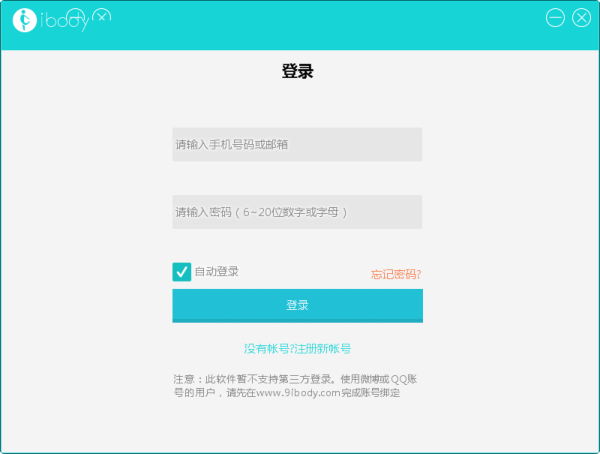Click the small circle icon overlapping the ibody text
Screen dimensions: 600x454
point(76,16)
